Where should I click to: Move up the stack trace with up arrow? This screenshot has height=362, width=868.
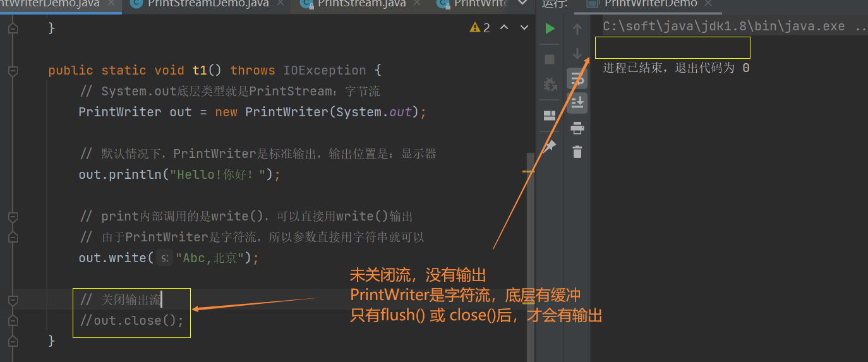(577, 28)
